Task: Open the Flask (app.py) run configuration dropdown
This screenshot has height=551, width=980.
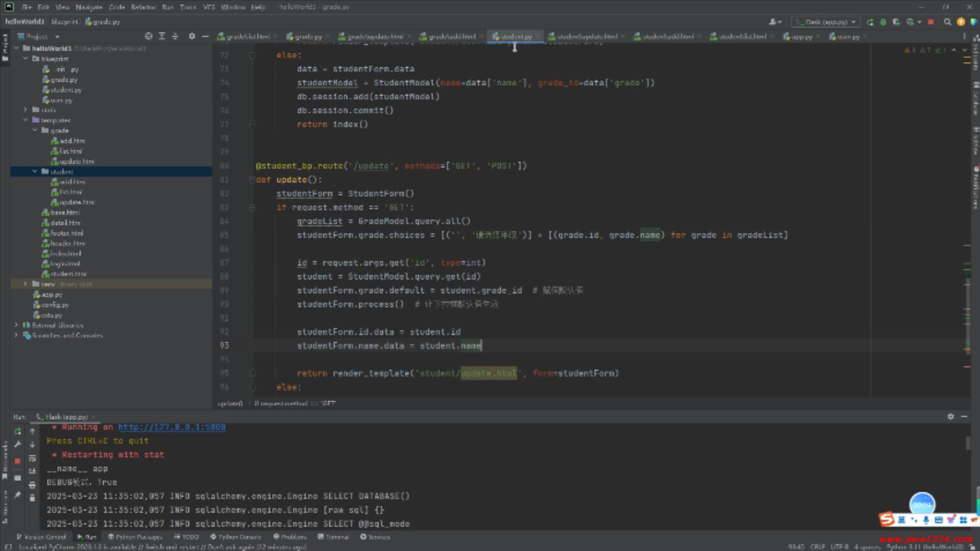Action: 826,22
